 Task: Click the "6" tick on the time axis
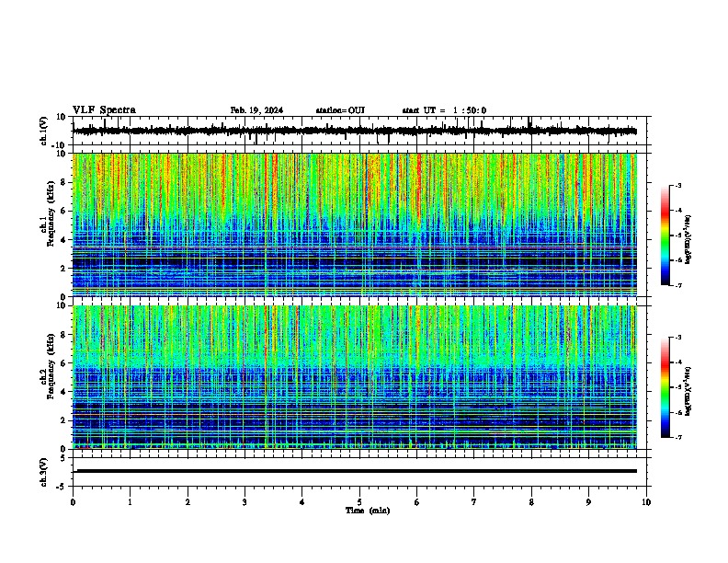point(417,502)
